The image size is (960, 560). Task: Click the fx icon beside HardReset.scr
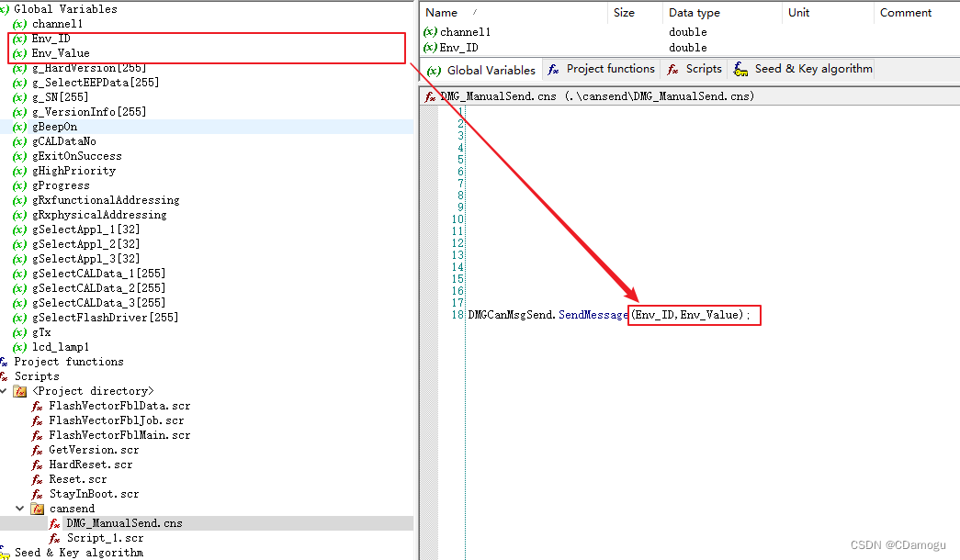tap(37, 465)
